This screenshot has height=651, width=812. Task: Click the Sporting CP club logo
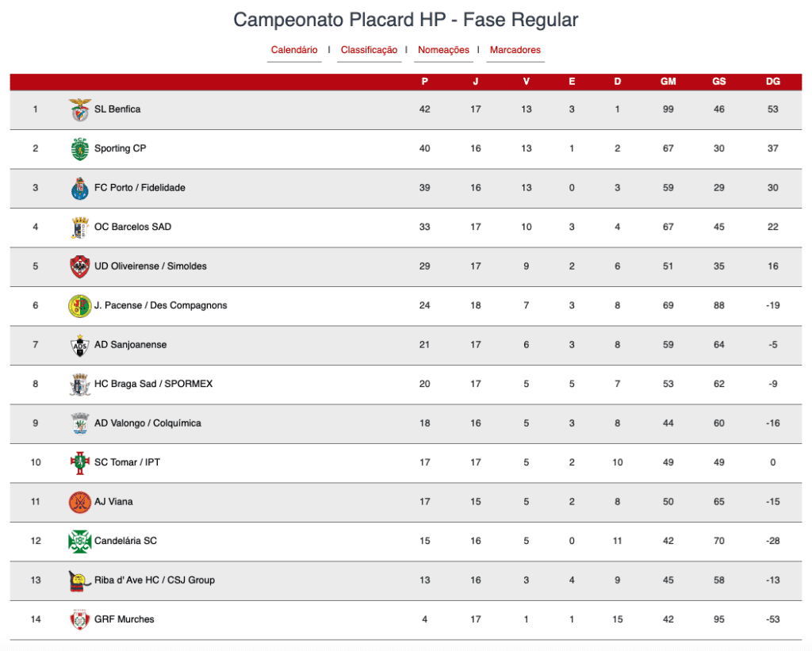click(x=80, y=148)
